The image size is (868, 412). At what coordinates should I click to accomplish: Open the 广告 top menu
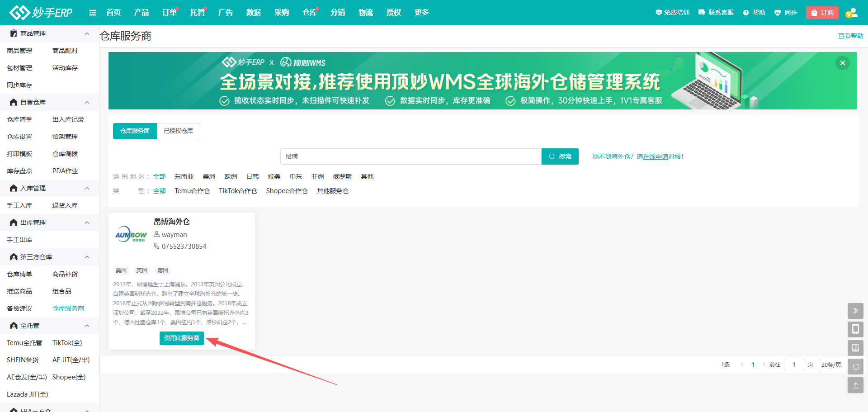(x=226, y=13)
